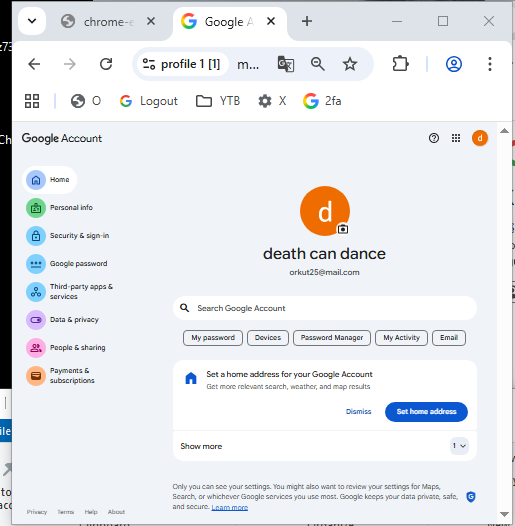
Task: Click the Email chip
Action: pyautogui.click(x=449, y=338)
